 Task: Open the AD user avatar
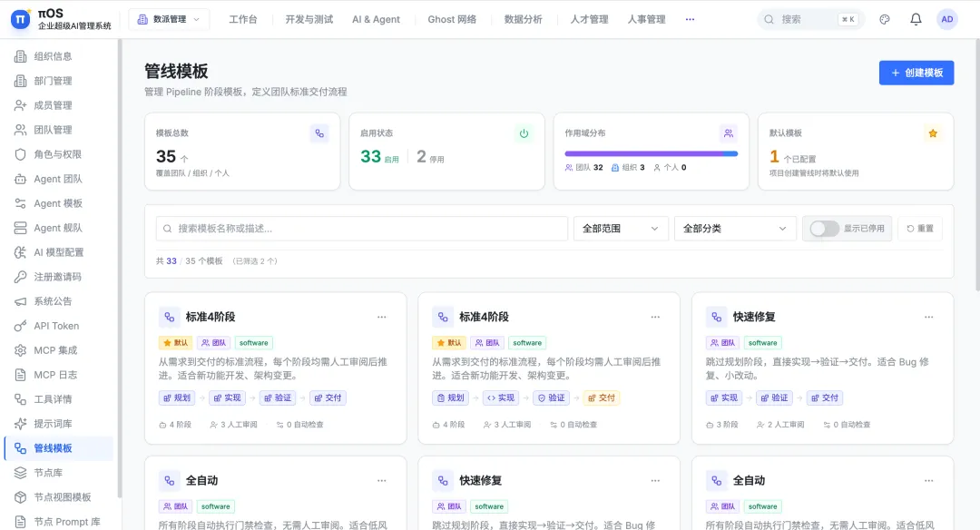click(x=946, y=19)
